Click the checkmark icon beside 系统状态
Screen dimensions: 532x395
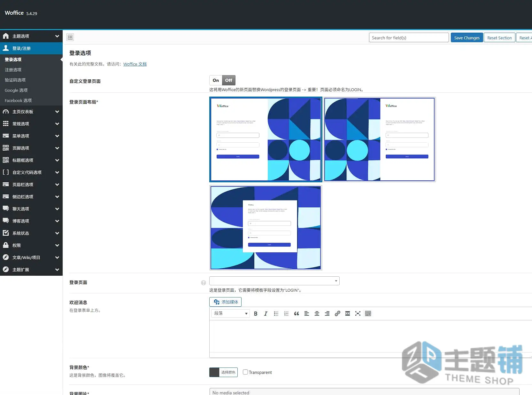[6, 233]
